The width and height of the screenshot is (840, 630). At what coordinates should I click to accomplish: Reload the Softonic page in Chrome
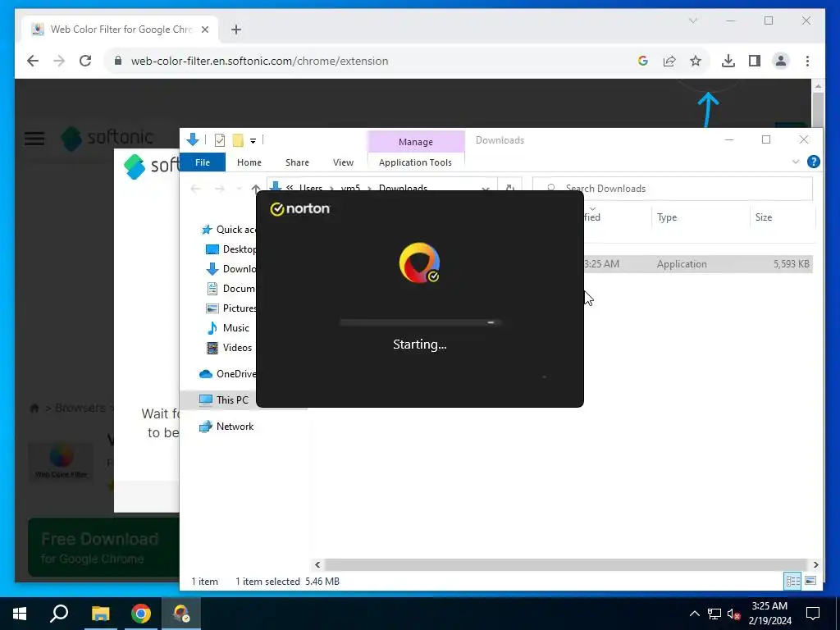[x=85, y=61]
